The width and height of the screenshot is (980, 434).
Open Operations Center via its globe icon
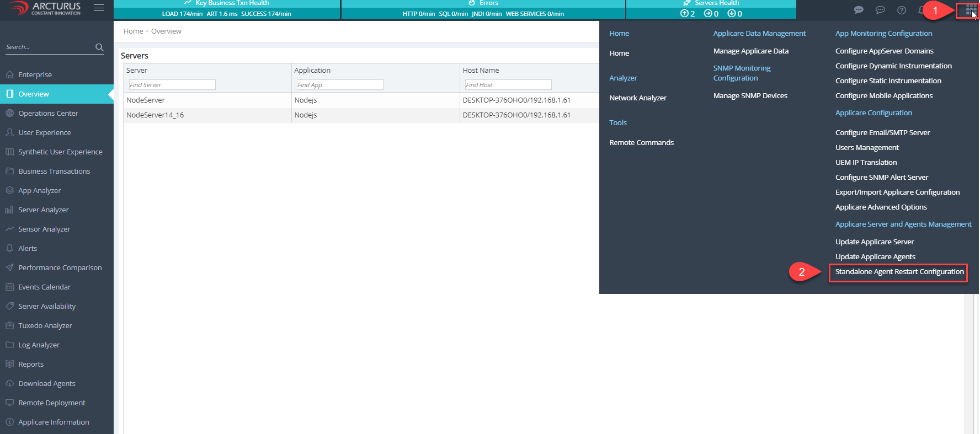coord(9,113)
